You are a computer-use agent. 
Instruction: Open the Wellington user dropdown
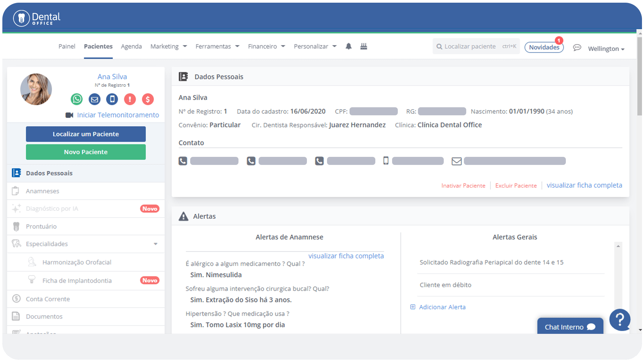coord(606,49)
